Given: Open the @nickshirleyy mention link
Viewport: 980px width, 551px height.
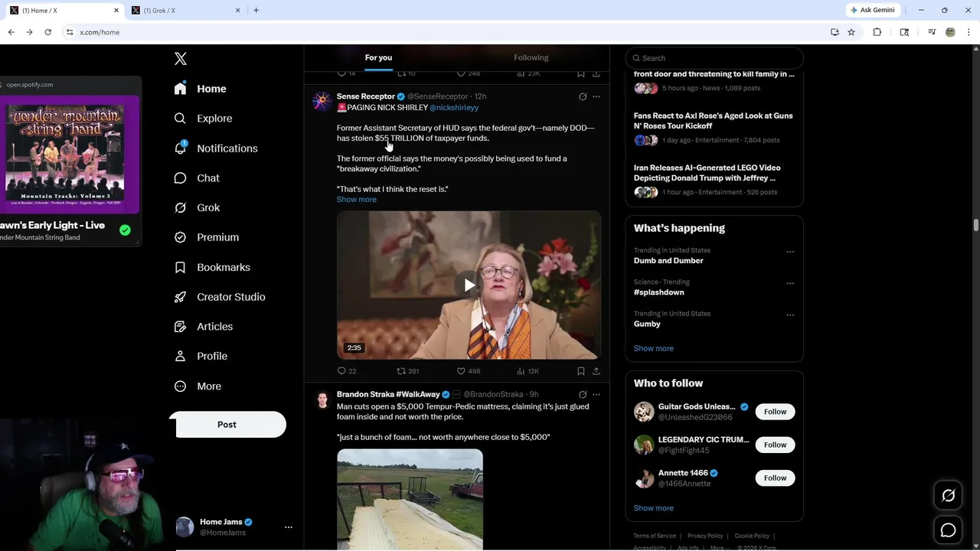Looking at the screenshot, I should click(454, 108).
